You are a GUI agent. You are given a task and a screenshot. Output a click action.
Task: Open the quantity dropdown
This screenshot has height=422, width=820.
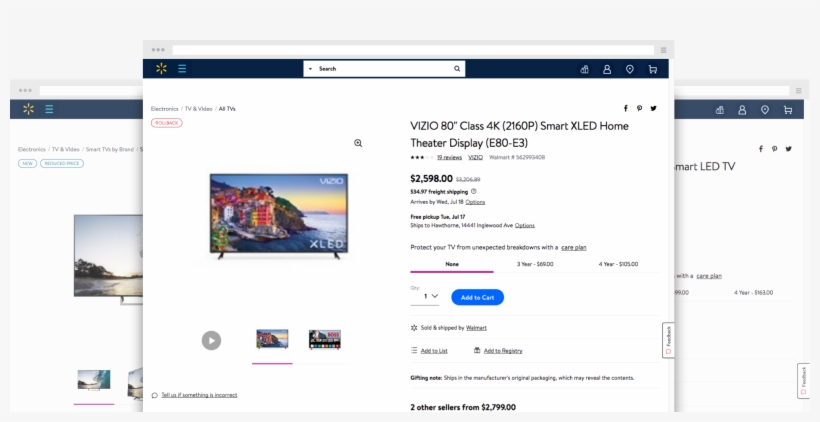coord(425,296)
